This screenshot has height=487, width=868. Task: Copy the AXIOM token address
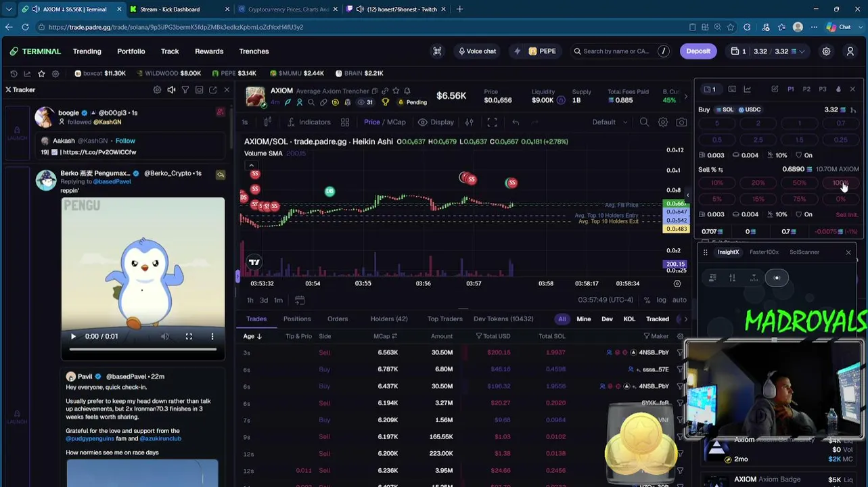coord(375,91)
